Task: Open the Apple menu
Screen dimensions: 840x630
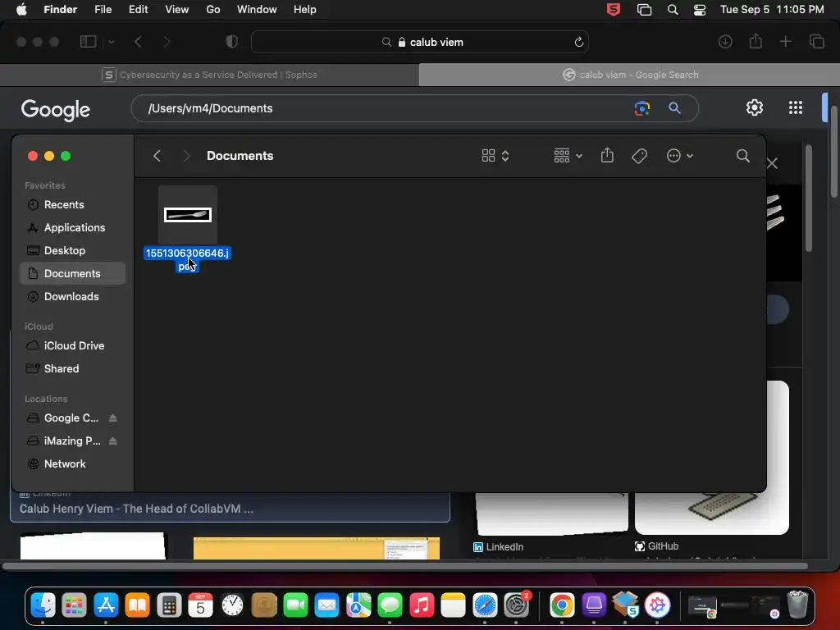Action: [x=21, y=10]
